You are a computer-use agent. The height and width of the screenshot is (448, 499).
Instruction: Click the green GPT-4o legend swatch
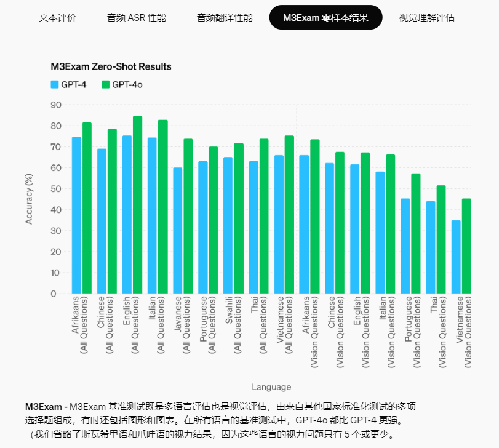point(106,85)
